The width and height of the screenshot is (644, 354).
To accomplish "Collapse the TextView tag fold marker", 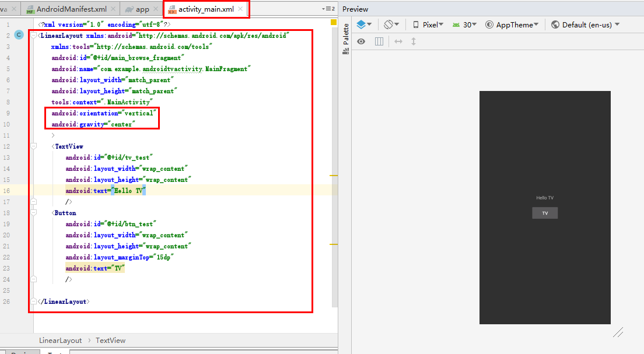I will pos(34,146).
